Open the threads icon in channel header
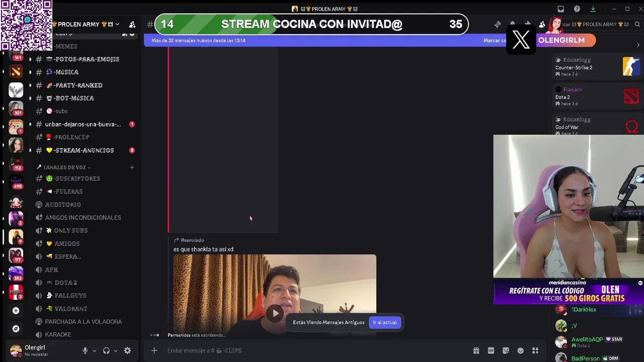This screenshot has width=644, height=362. click(498, 24)
